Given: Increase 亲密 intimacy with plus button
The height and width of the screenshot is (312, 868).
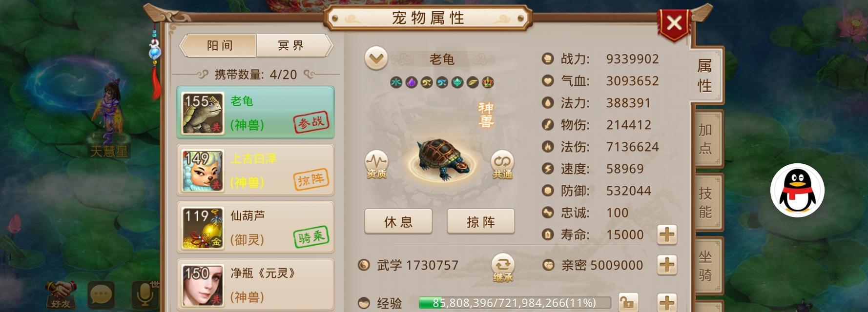Looking at the screenshot, I should point(667,266).
